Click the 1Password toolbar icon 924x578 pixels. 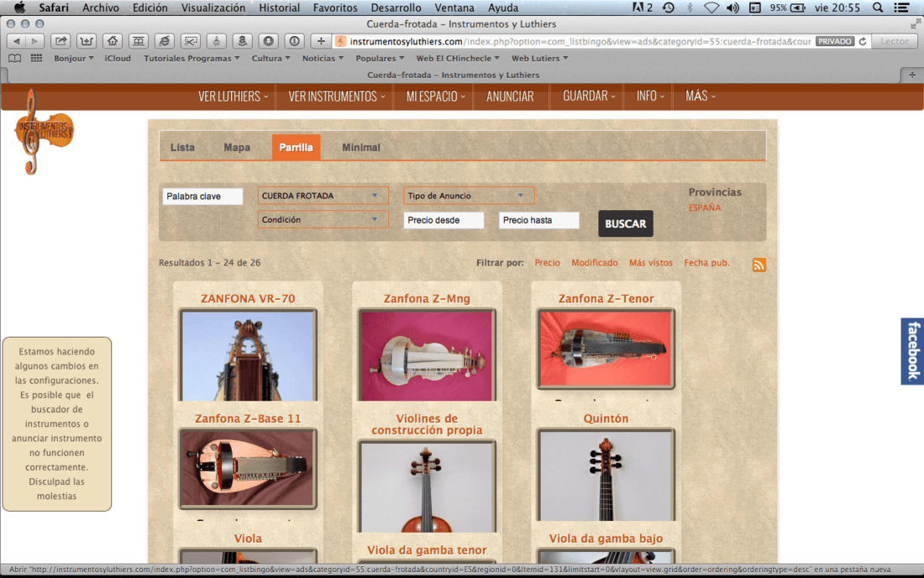click(x=294, y=41)
